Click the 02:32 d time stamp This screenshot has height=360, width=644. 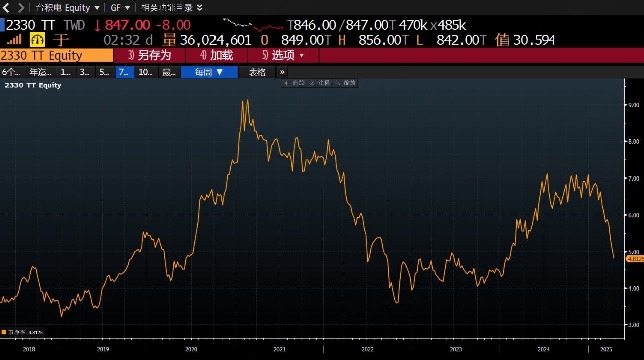(x=128, y=40)
